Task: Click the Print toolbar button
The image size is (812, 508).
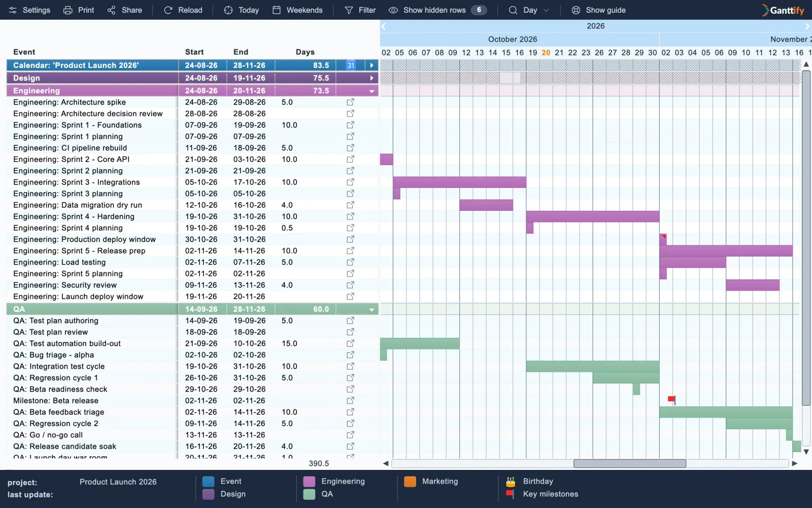Action: point(79,10)
